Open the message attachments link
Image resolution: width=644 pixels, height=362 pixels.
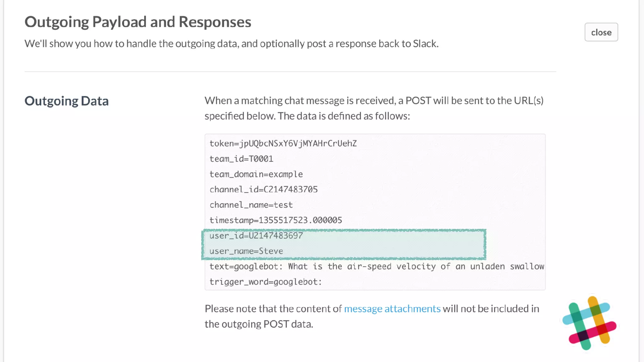[x=392, y=309]
